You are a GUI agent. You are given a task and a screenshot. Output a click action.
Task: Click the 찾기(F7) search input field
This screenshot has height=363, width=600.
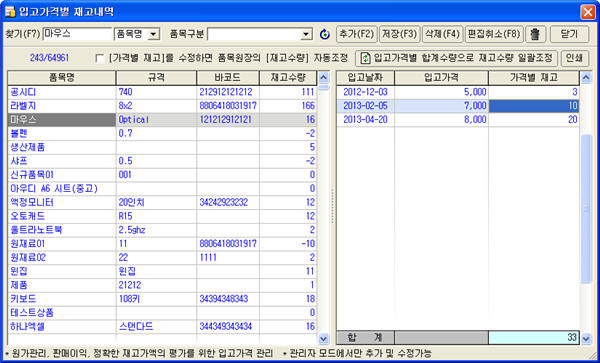tap(77, 34)
